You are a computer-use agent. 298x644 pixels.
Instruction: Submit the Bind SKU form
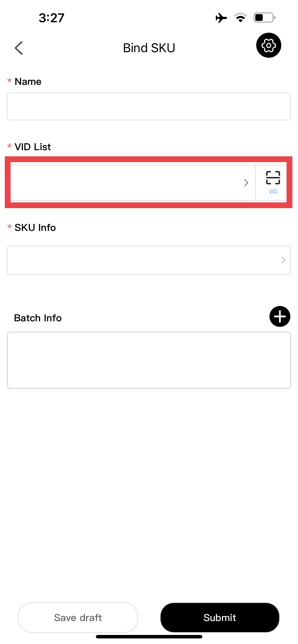click(x=220, y=618)
